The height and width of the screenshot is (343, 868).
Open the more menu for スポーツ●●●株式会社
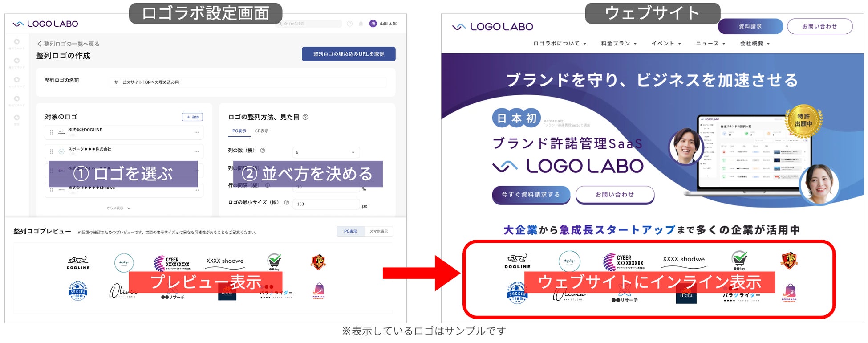pyautogui.click(x=196, y=151)
